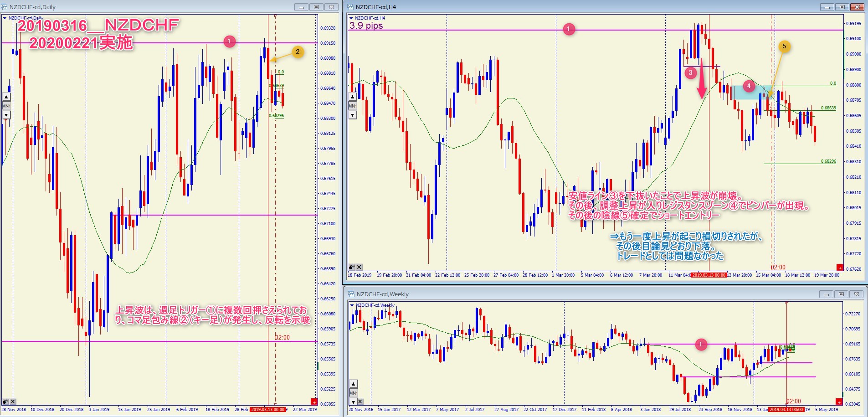Click the MN1 timeframe button in Weekly chart
The image size is (868, 417).
[x=354, y=393]
